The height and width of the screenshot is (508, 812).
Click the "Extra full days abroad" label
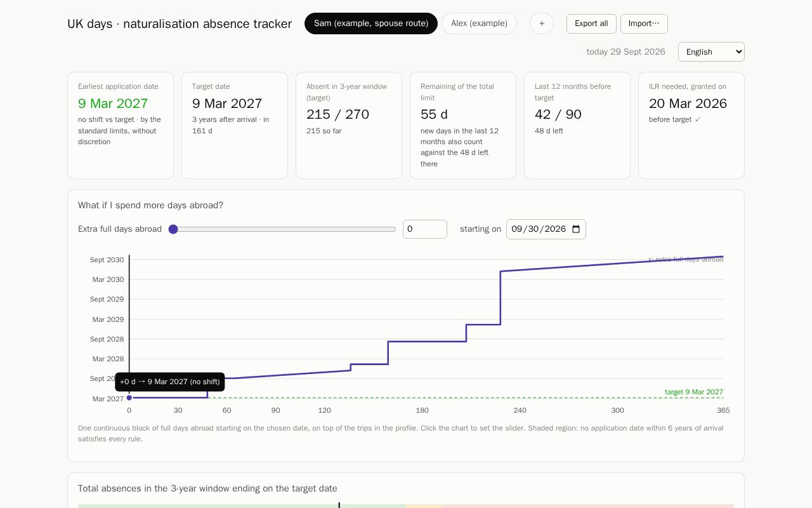pos(120,229)
